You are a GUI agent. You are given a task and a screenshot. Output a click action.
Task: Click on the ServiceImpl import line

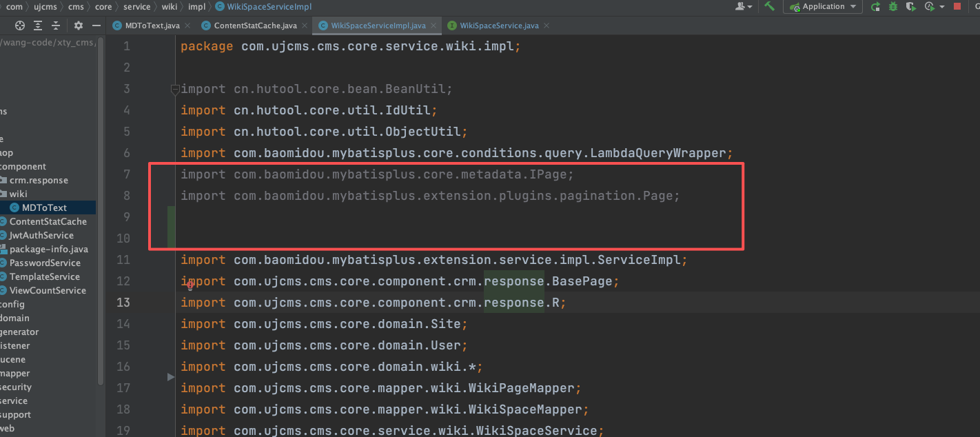(434, 260)
